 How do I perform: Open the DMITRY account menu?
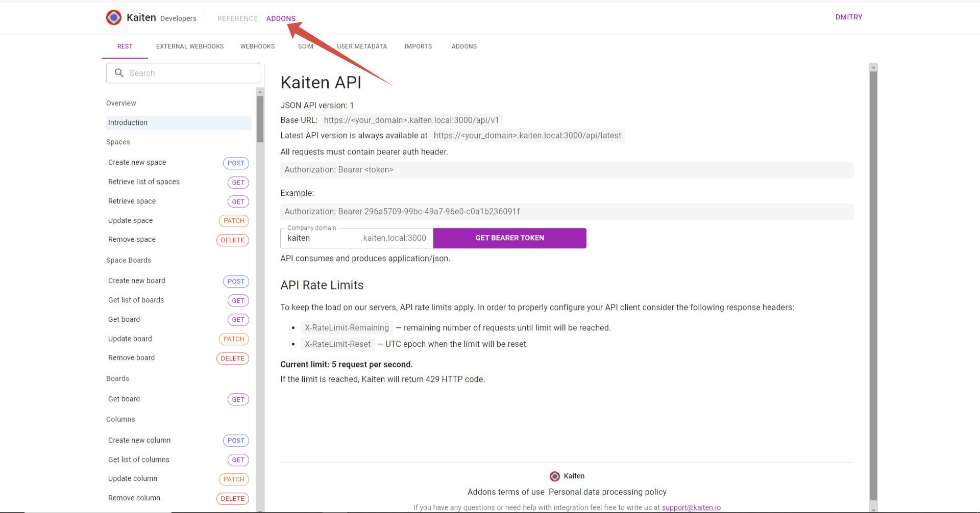(x=848, y=17)
